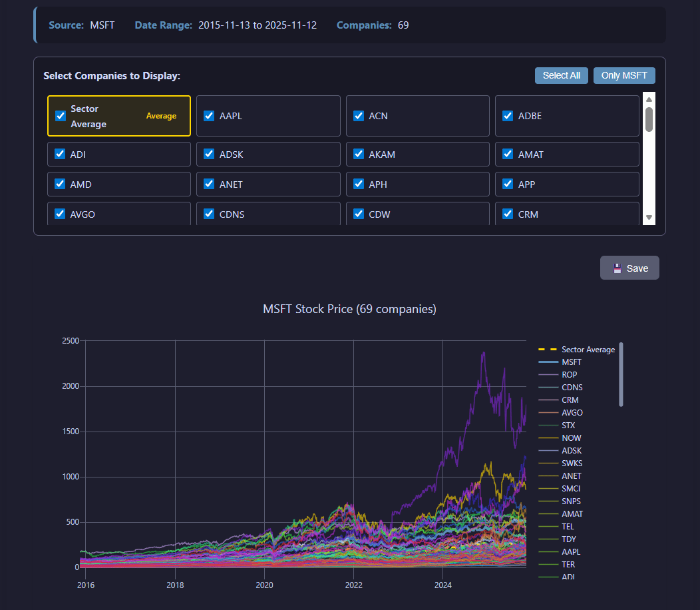Toggle the CRM checkbox in company list
Screen dimensions: 700x610
pos(508,214)
